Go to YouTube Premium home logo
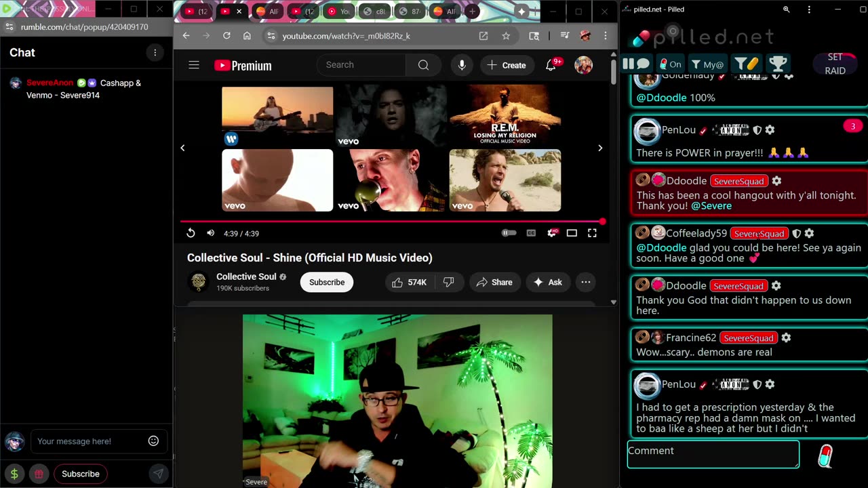Screen dimensions: 868x488 pyautogui.click(x=243, y=65)
